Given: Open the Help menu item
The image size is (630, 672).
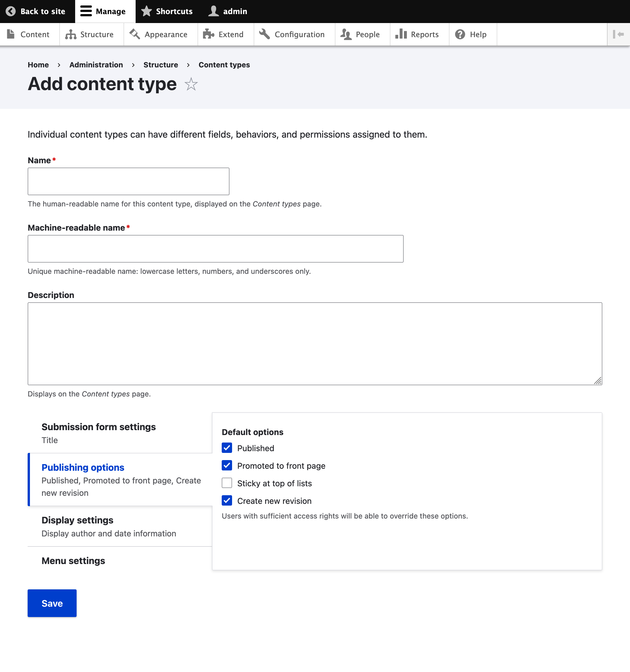Looking at the screenshot, I should [473, 35].
